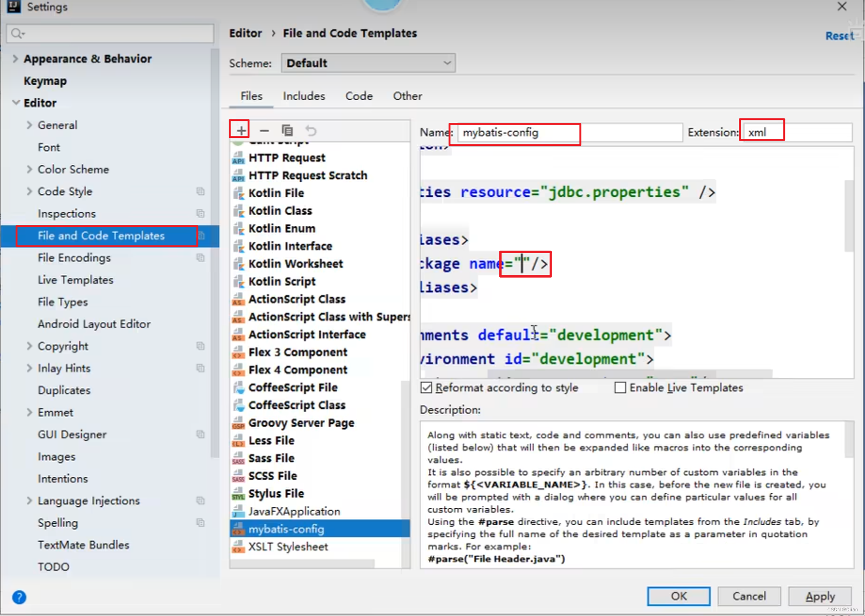Click the OK button

[679, 596]
